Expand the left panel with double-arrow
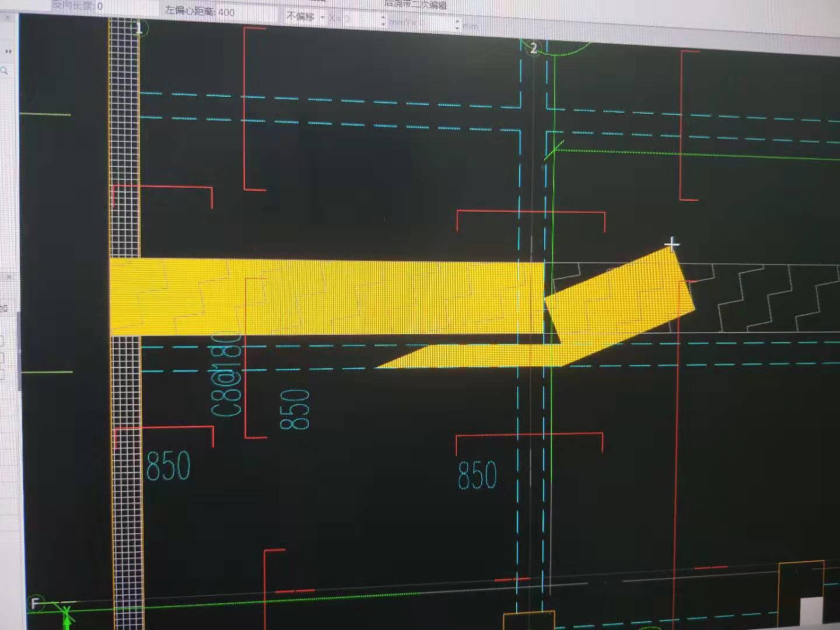 (x=8, y=51)
